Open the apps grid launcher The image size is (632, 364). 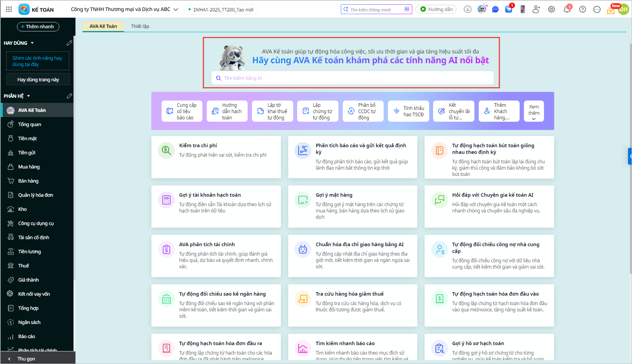[9, 9]
